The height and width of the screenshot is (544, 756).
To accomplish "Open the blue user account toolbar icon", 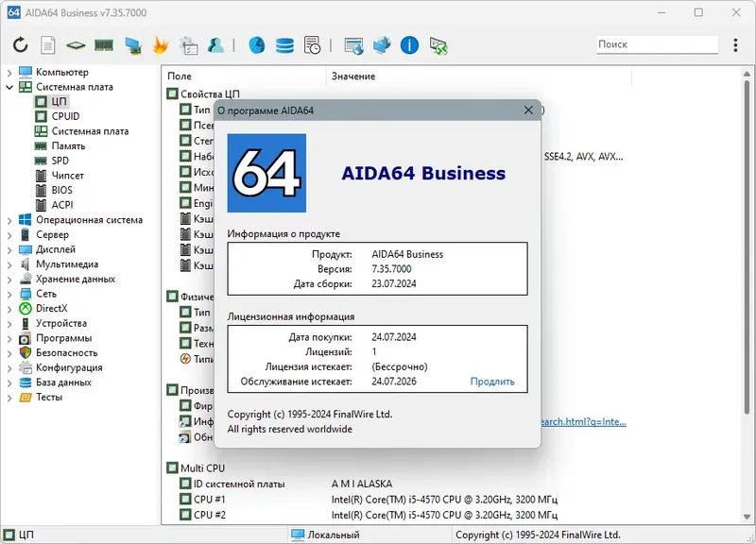I will coord(215,44).
